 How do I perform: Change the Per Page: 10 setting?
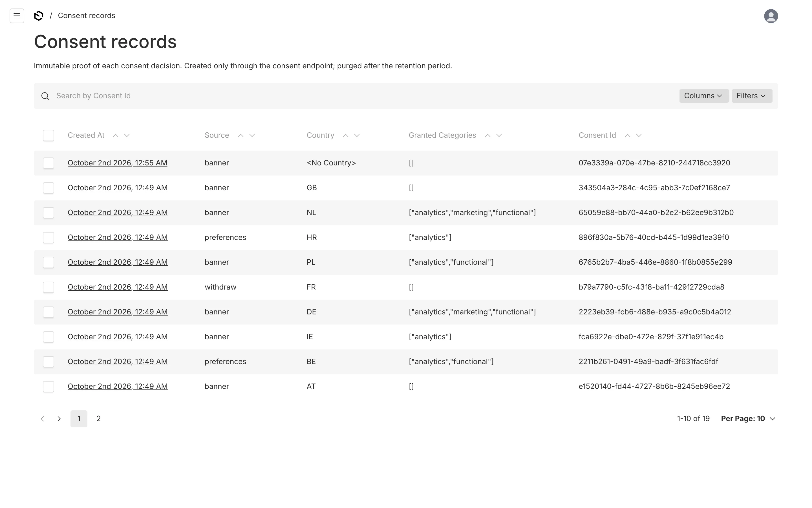[748, 419]
